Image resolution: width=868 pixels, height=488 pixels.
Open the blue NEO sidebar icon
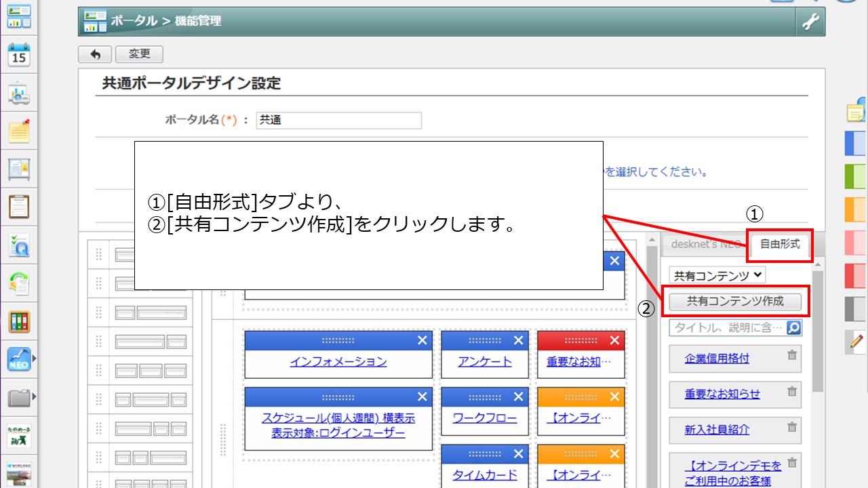point(19,359)
